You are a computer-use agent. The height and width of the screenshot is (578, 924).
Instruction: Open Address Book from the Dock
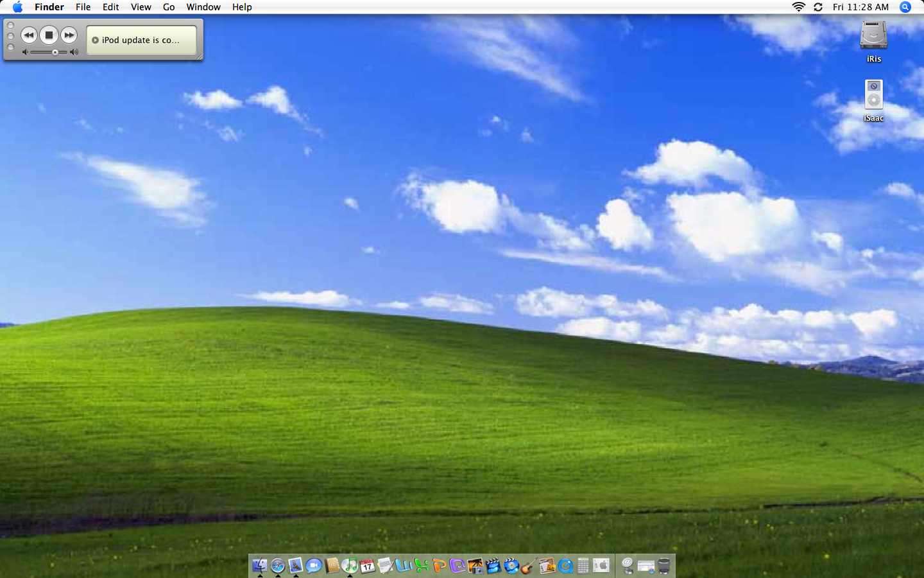pos(332,566)
